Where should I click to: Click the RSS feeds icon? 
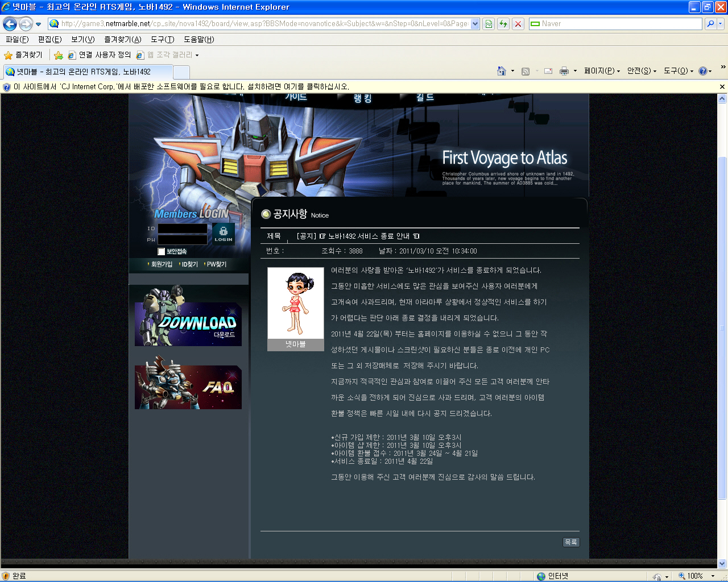coord(526,71)
